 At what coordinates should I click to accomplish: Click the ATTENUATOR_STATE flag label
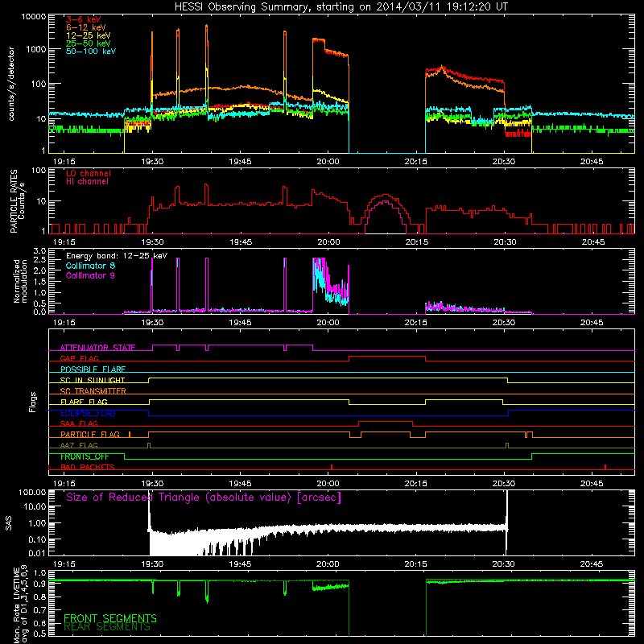click(97, 348)
